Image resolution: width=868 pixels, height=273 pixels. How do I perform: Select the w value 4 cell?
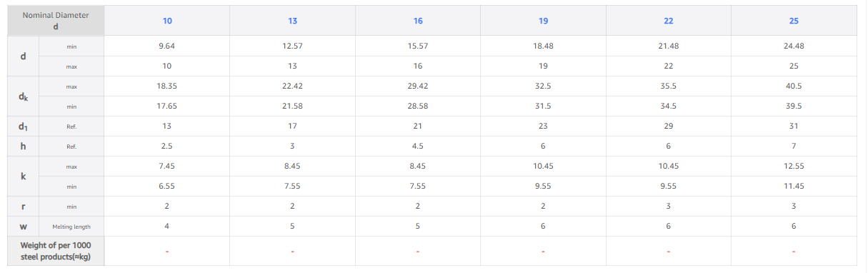[167, 226]
